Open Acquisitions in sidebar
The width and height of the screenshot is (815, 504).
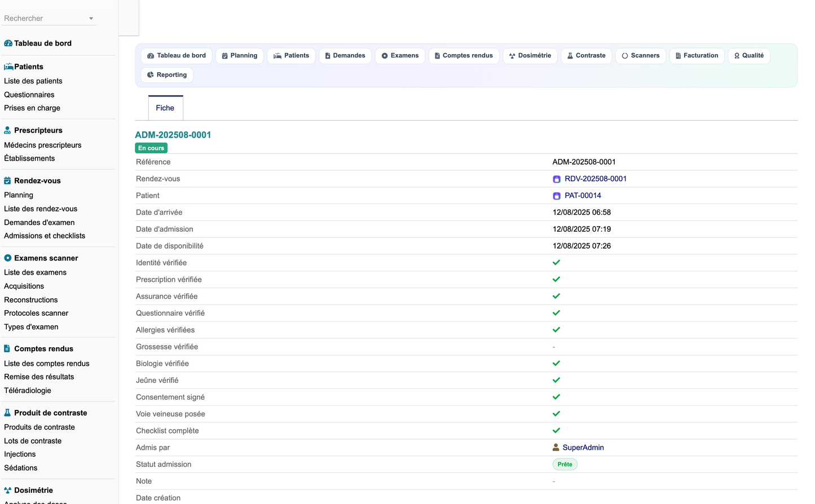[x=24, y=286]
